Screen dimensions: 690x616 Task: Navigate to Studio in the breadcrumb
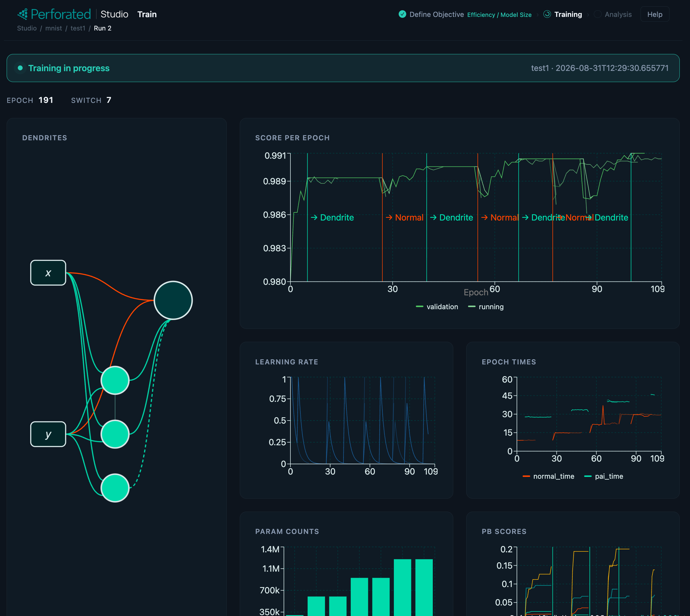(x=27, y=28)
